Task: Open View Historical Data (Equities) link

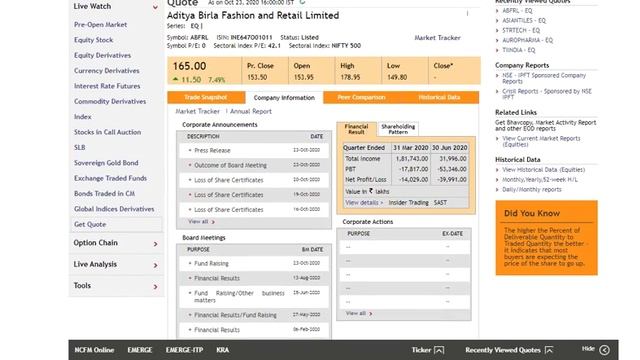Action: 544,169
